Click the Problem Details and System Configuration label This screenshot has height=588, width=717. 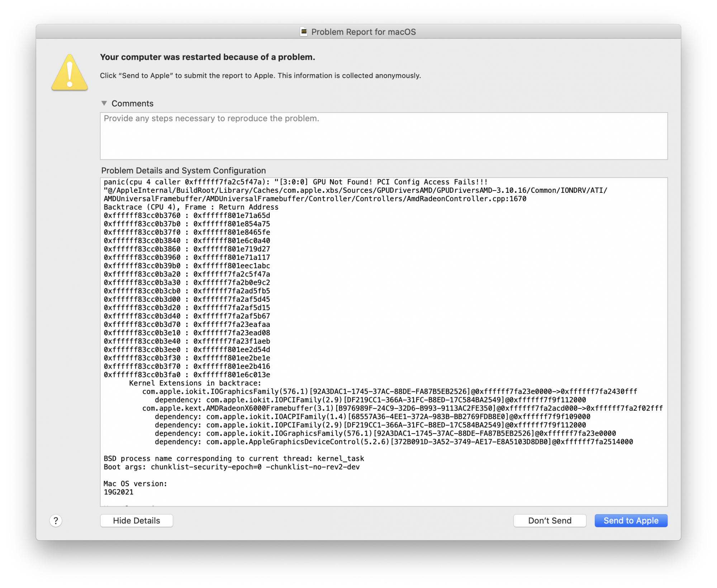tap(183, 171)
